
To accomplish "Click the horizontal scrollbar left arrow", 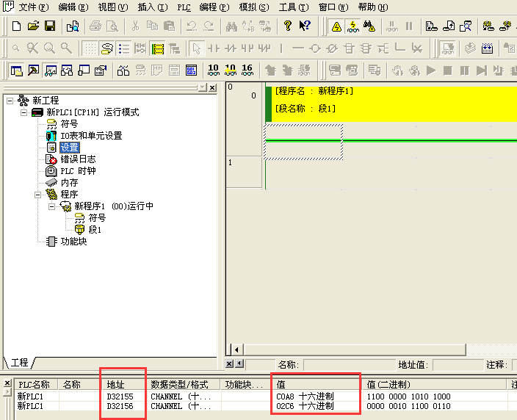I will [x=236, y=349].
